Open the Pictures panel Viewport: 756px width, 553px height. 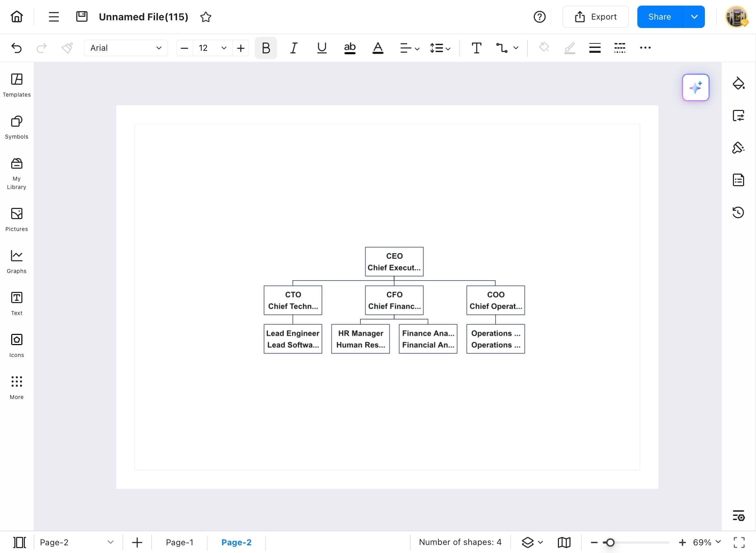pyautogui.click(x=16, y=219)
